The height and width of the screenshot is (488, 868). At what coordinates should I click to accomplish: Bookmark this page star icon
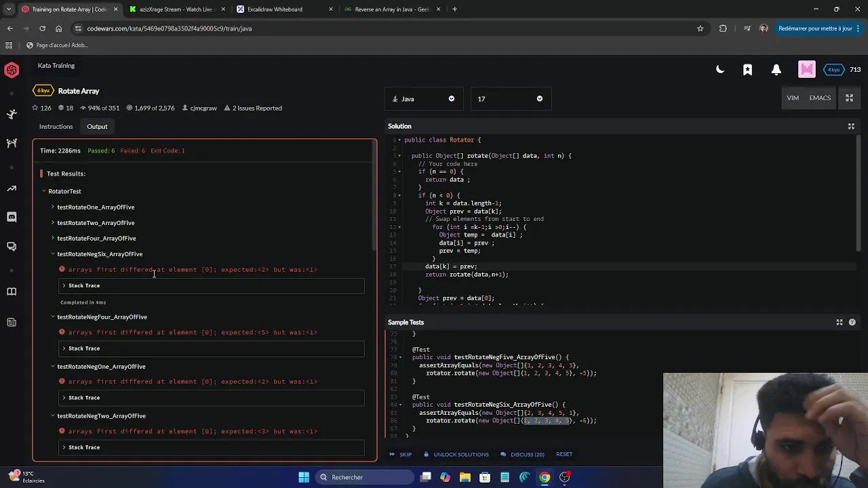[x=700, y=28]
